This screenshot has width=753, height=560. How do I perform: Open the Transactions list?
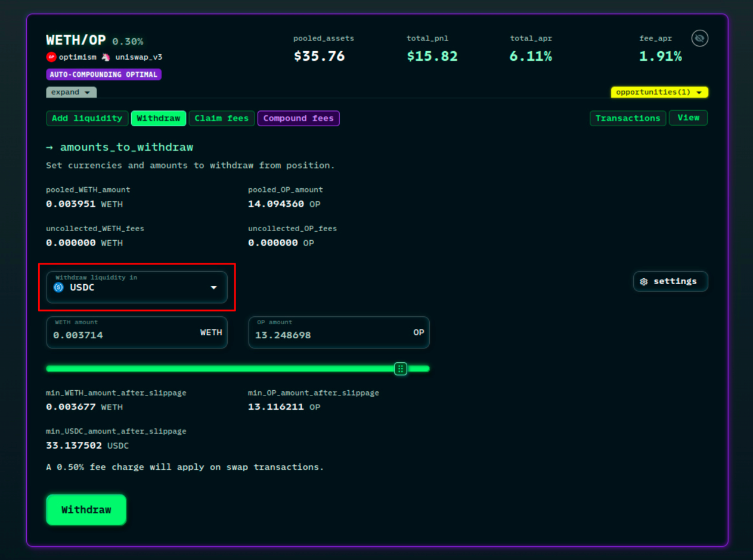click(x=628, y=119)
